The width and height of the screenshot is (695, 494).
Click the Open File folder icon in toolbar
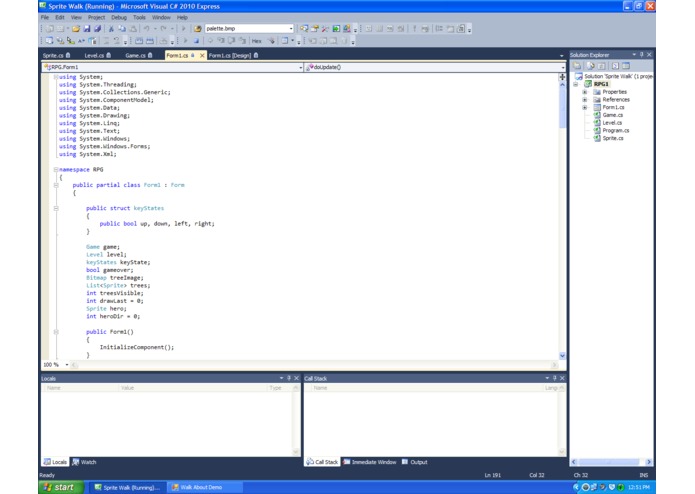click(x=76, y=29)
